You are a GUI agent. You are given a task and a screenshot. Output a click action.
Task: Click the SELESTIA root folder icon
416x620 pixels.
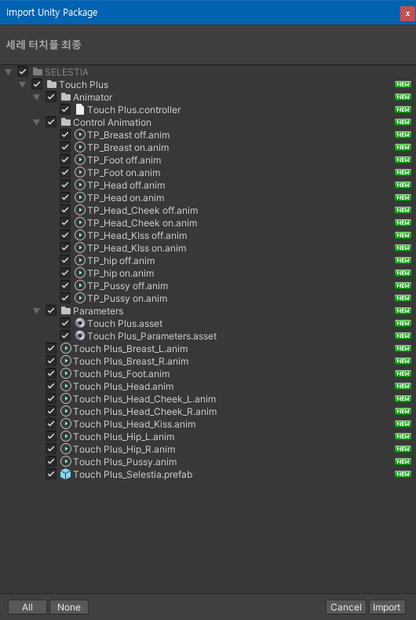[38, 72]
